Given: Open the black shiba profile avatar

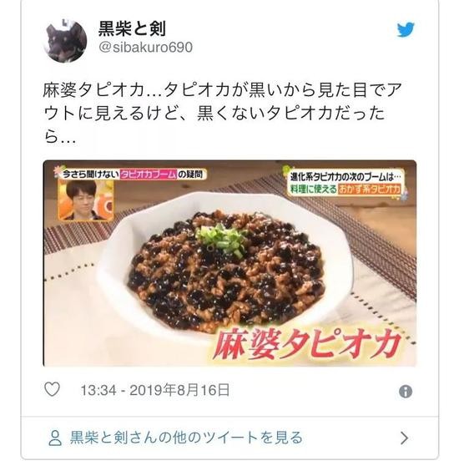Looking at the screenshot, I should pyautogui.click(x=66, y=41).
